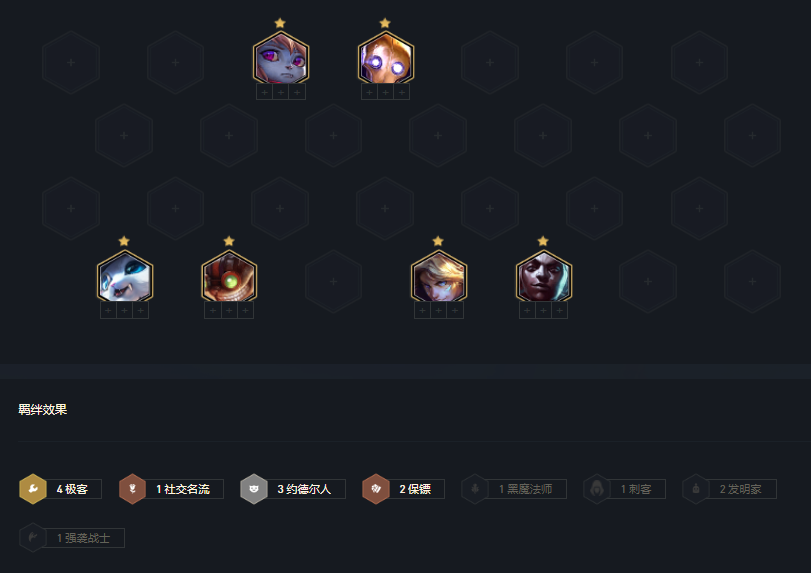This screenshot has width=811, height=573.
Task: Click the 1 社交名流 trait icon
Action: click(x=132, y=489)
